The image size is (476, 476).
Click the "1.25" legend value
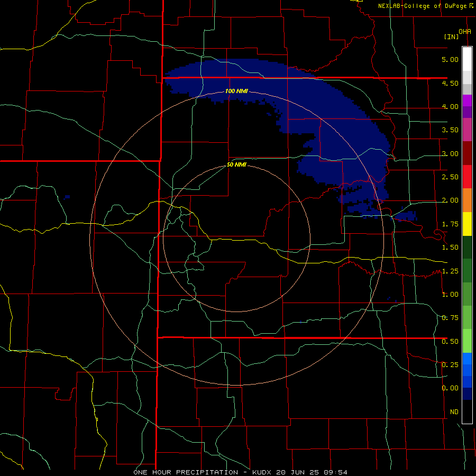(450, 271)
